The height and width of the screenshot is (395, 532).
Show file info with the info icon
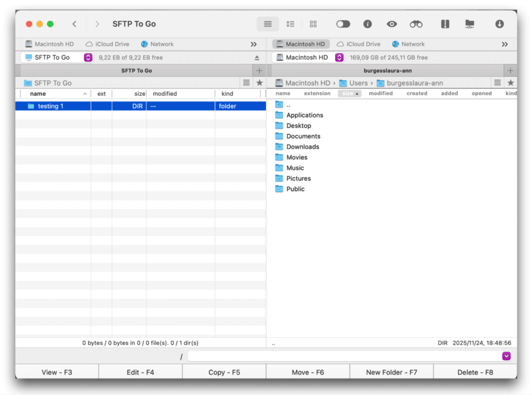point(367,24)
